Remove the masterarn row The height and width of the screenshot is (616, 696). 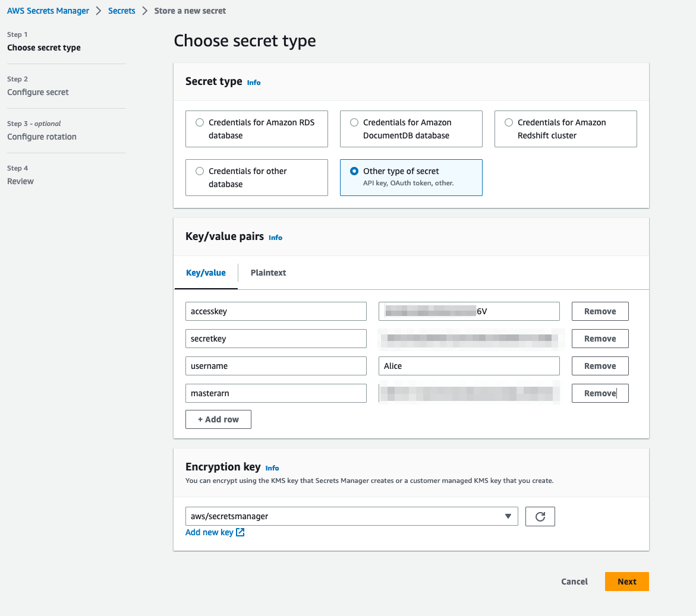coord(600,393)
